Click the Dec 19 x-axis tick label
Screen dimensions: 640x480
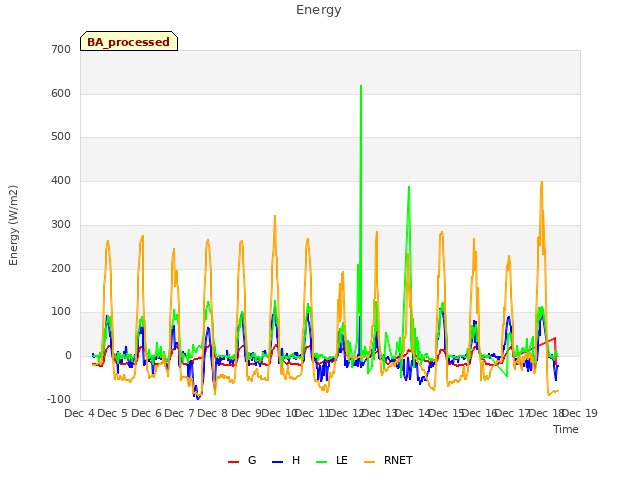[x=580, y=413]
